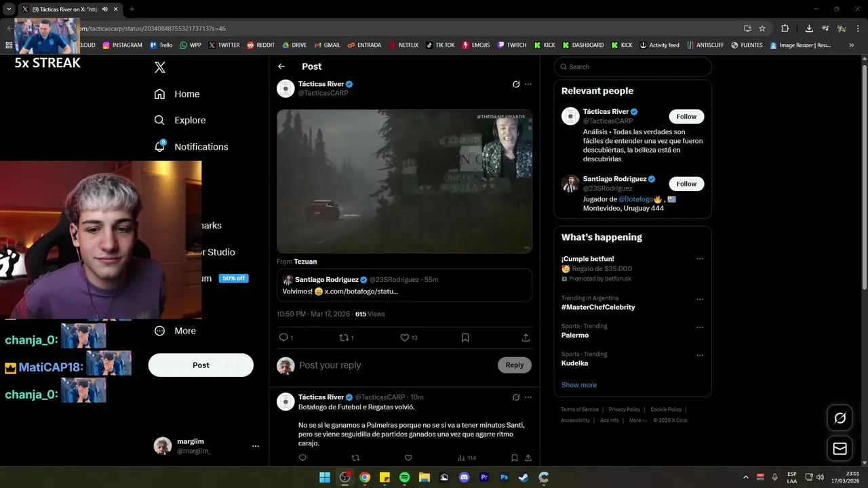
Task: Open the @Botafogo mention link
Action: tap(635, 199)
